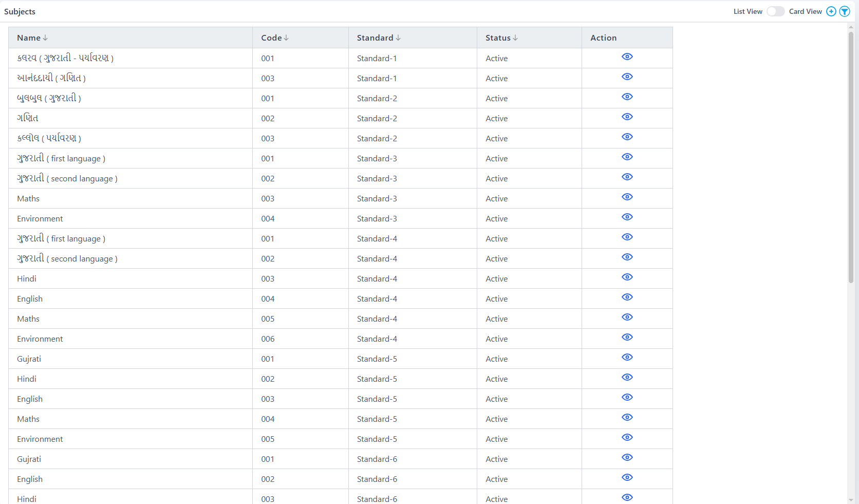Click the Card View label
Image resolution: width=859 pixels, height=504 pixels.
(805, 11)
